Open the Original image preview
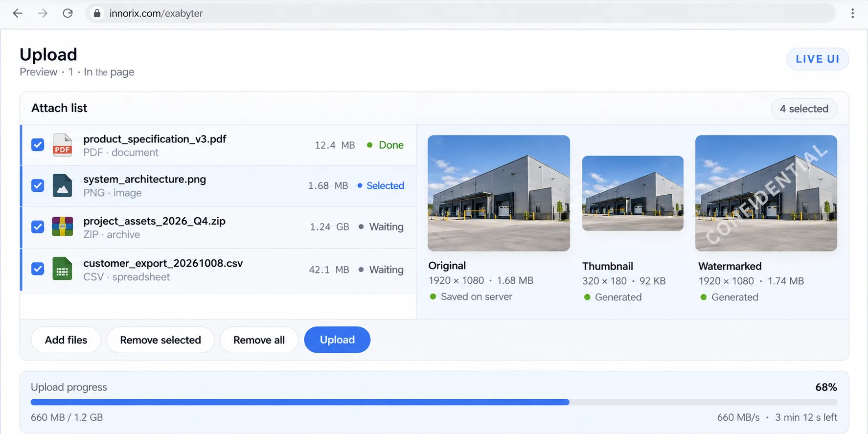 pyautogui.click(x=499, y=193)
